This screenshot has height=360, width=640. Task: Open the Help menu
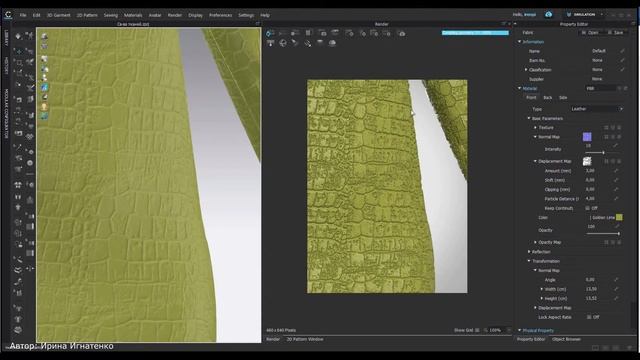[265, 15]
